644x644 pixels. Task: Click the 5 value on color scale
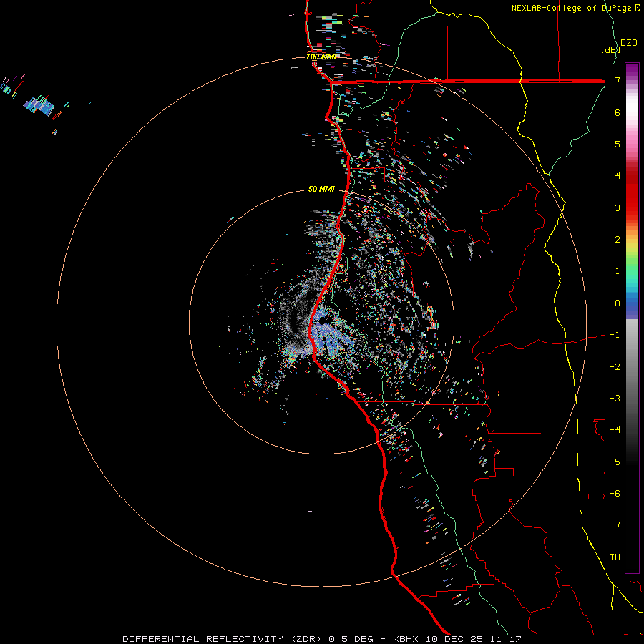point(618,144)
